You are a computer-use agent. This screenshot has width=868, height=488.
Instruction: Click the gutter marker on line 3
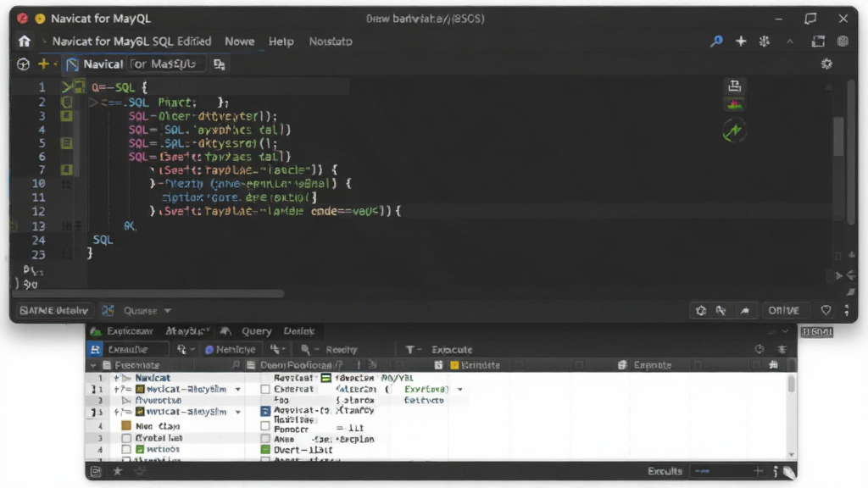point(66,115)
